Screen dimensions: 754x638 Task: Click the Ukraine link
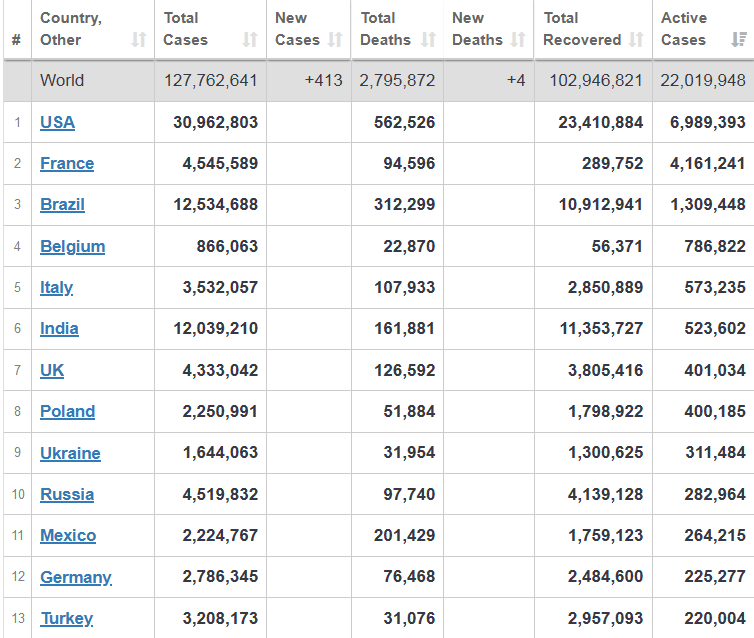(x=70, y=453)
